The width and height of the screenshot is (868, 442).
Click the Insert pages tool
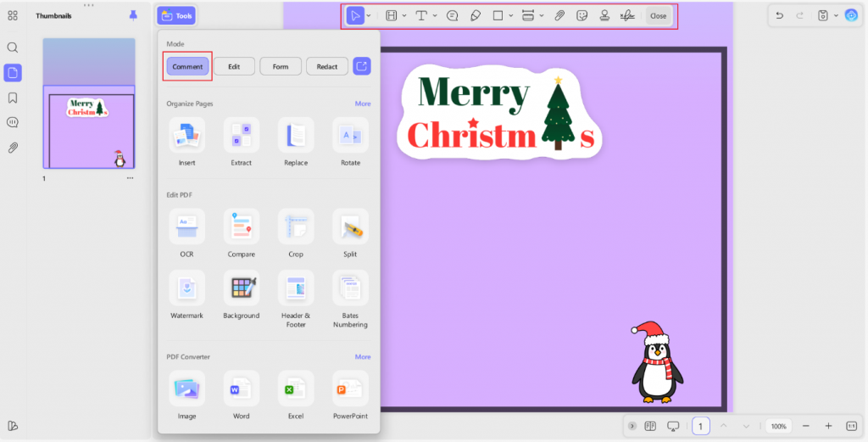click(x=187, y=142)
